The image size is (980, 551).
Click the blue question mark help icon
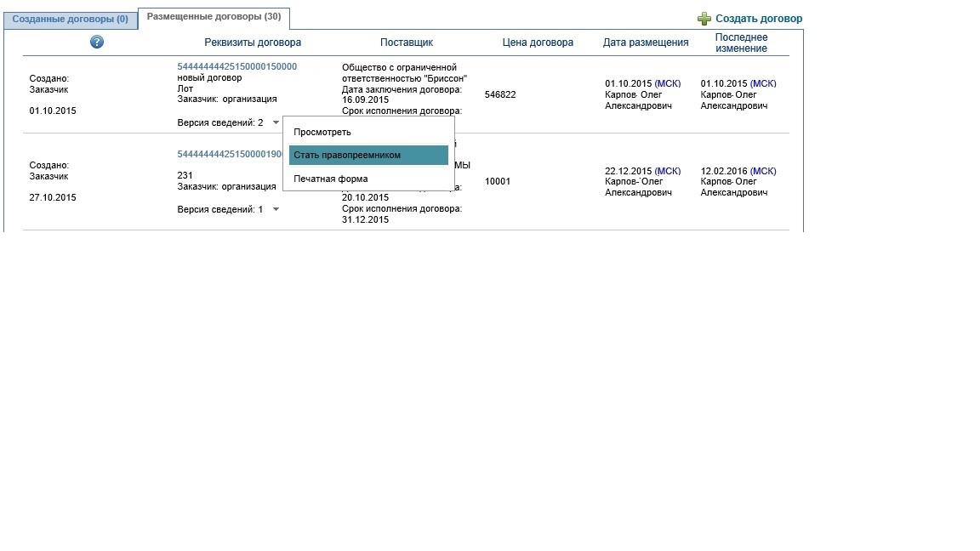tap(97, 42)
